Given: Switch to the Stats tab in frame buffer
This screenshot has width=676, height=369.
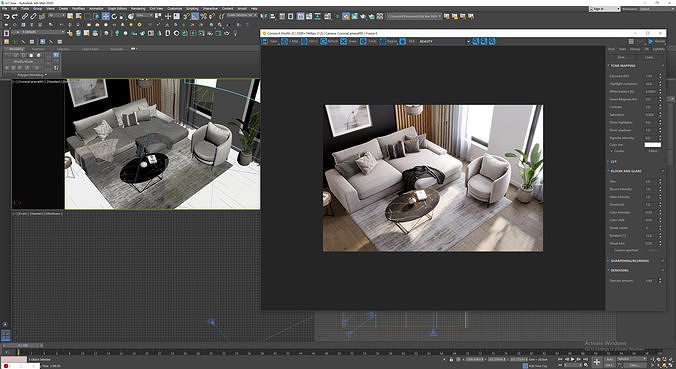Looking at the screenshot, I should point(623,49).
